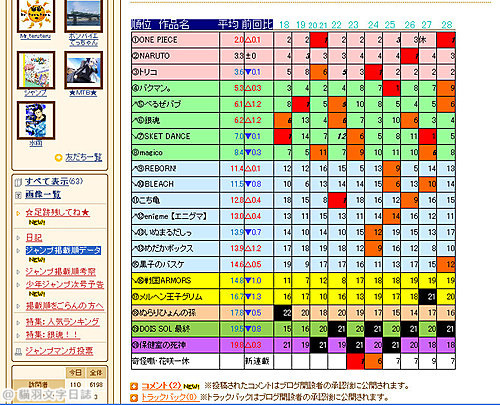The width and height of the screenshot is (500, 405).
Task: Click the orange circle icon beside ともだち一覧
Action: click(x=59, y=158)
